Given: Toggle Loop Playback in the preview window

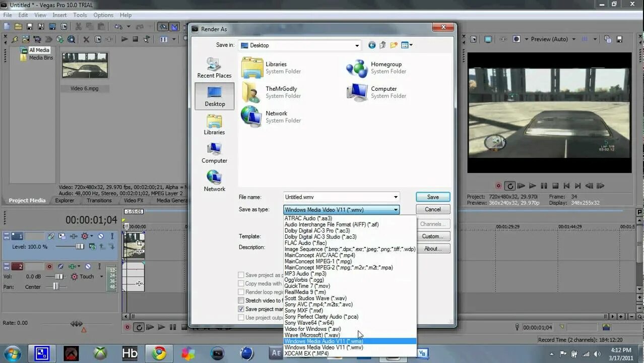Looking at the screenshot, I should pos(510,186).
